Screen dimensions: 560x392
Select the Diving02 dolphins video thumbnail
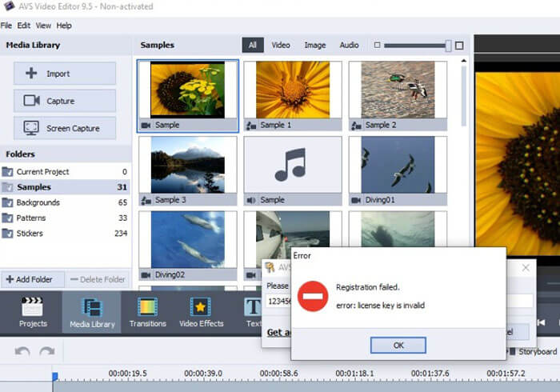[x=188, y=246]
